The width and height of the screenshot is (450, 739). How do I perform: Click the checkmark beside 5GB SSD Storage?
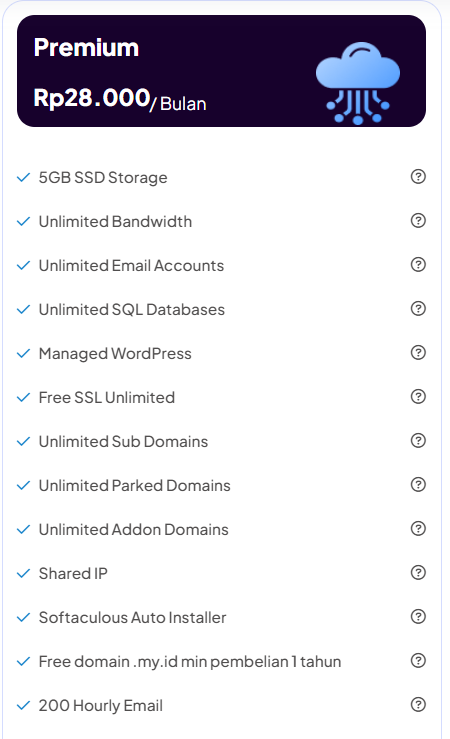coord(24,178)
